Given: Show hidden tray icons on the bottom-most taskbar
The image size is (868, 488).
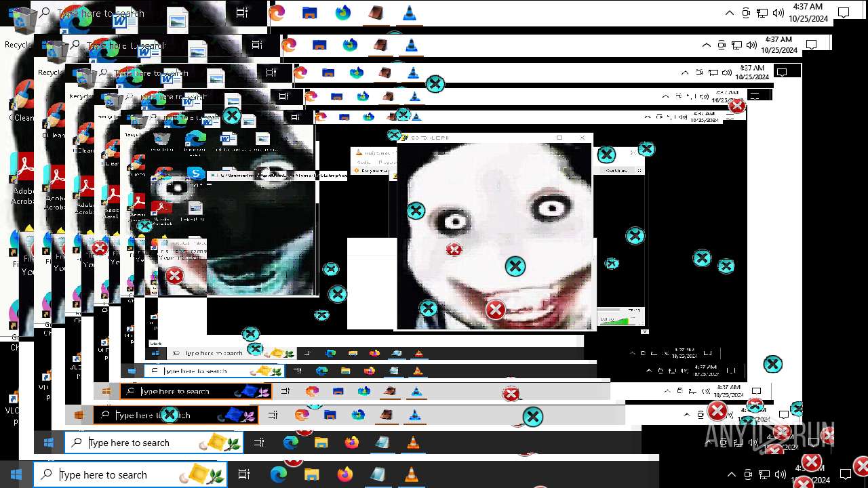Looking at the screenshot, I should coord(731,474).
